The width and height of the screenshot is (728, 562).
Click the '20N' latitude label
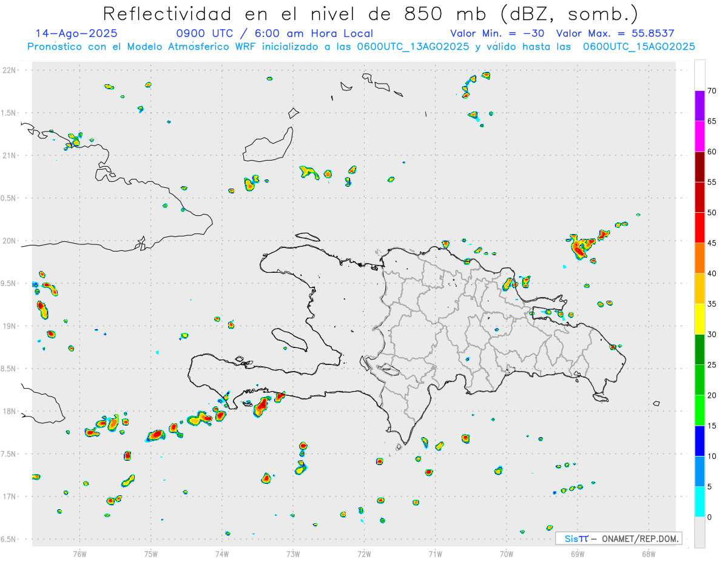(10, 241)
